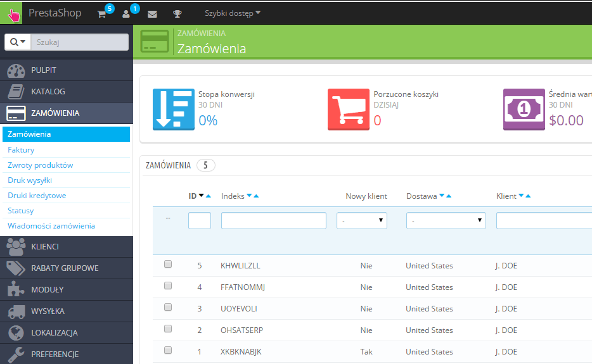The width and height of the screenshot is (592, 364).
Task: Go to Faktury submenu link
Action: [21, 150]
